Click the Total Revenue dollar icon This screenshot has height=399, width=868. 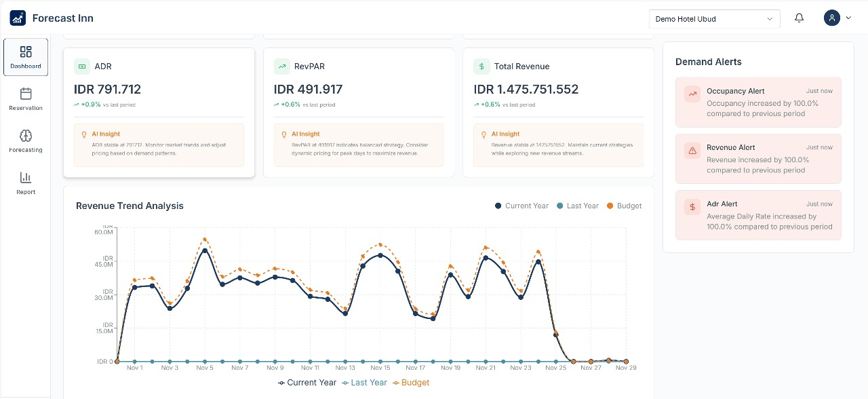click(481, 66)
